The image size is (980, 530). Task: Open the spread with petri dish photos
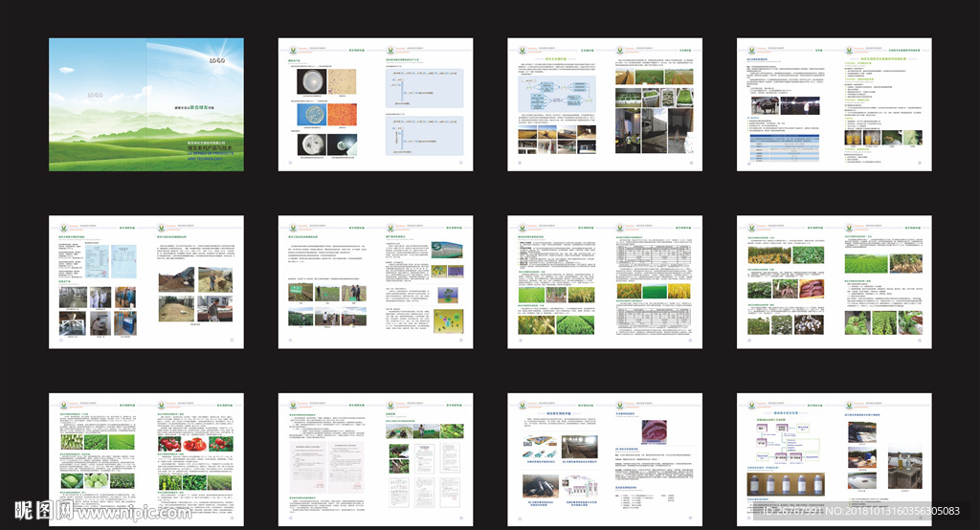point(375,104)
